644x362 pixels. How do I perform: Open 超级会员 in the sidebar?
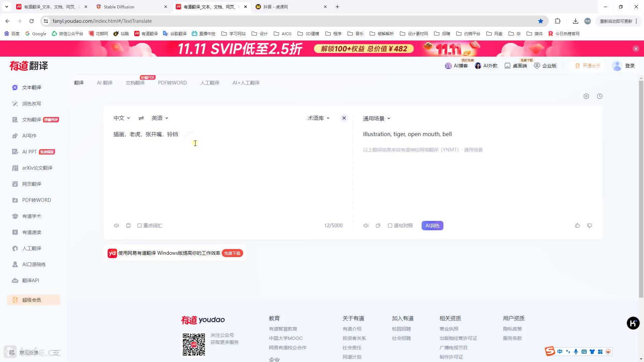point(34,300)
